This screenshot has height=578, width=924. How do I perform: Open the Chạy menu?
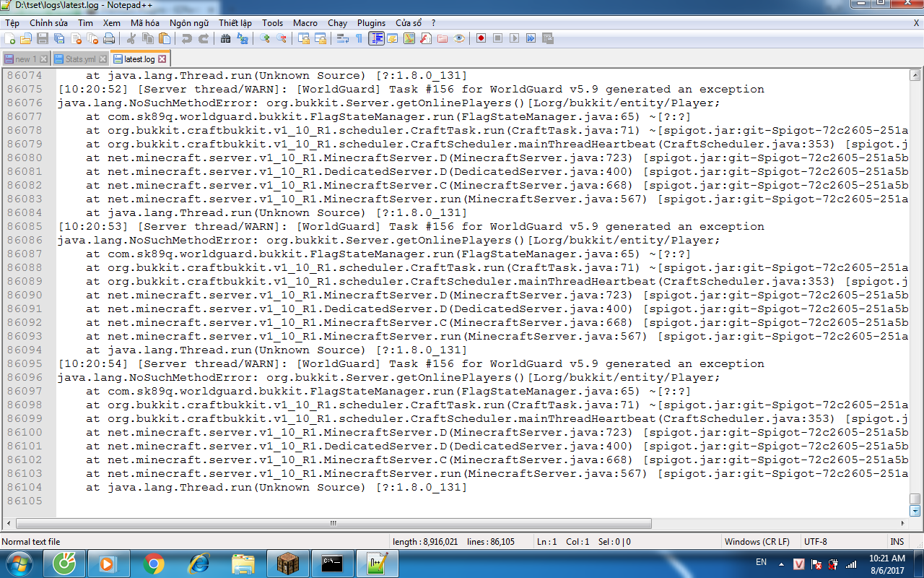[337, 23]
